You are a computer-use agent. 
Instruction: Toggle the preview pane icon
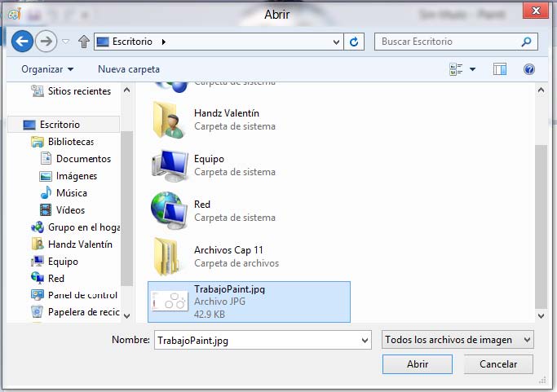[500, 70]
